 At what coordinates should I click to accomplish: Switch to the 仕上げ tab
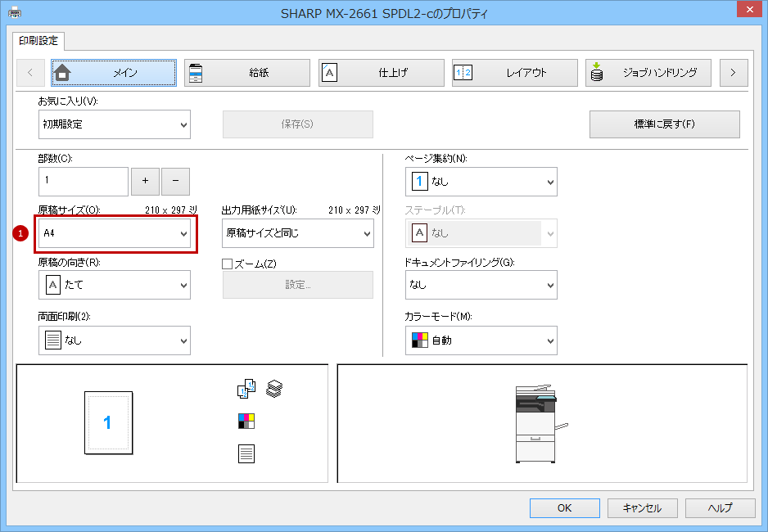tap(381, 73)
